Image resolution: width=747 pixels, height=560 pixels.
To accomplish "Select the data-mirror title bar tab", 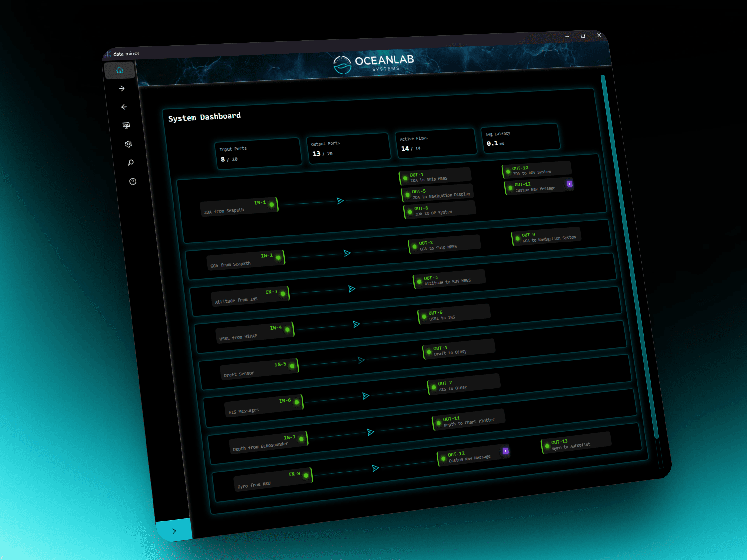I will [x=127, y=53].
